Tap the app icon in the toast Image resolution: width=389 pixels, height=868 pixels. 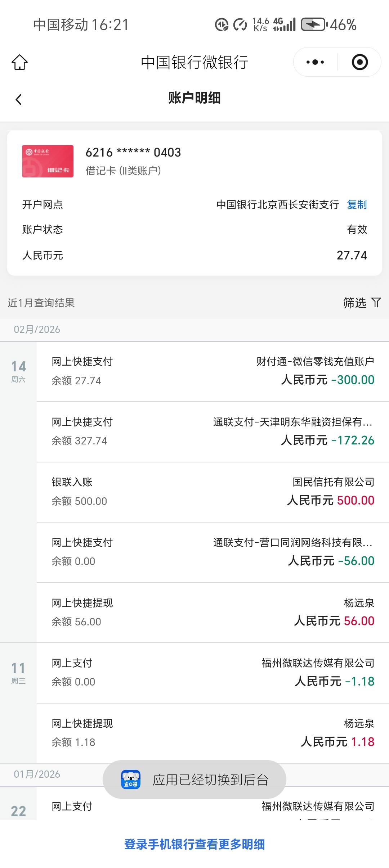tap(130, 780)
